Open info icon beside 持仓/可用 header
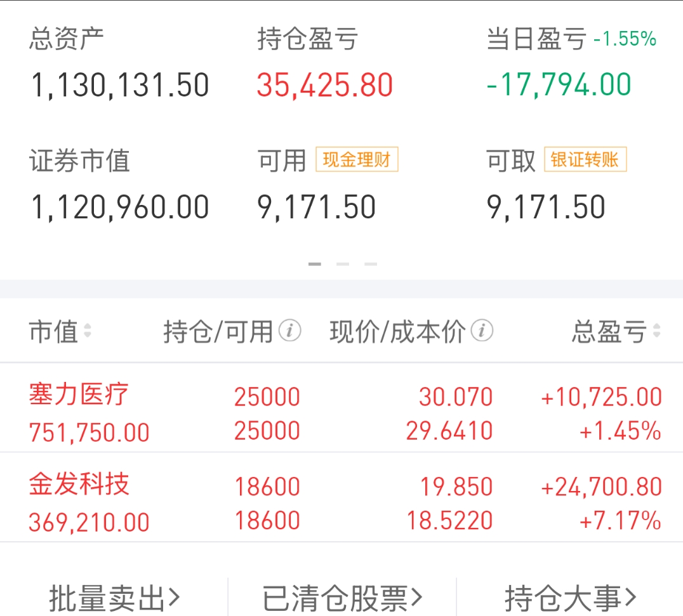The width and height of the screenshot is (683, 616). tap(289, 331)
